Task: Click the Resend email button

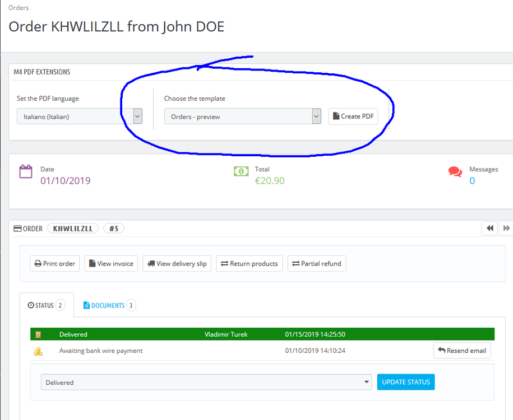Action: tap(462, 351)
